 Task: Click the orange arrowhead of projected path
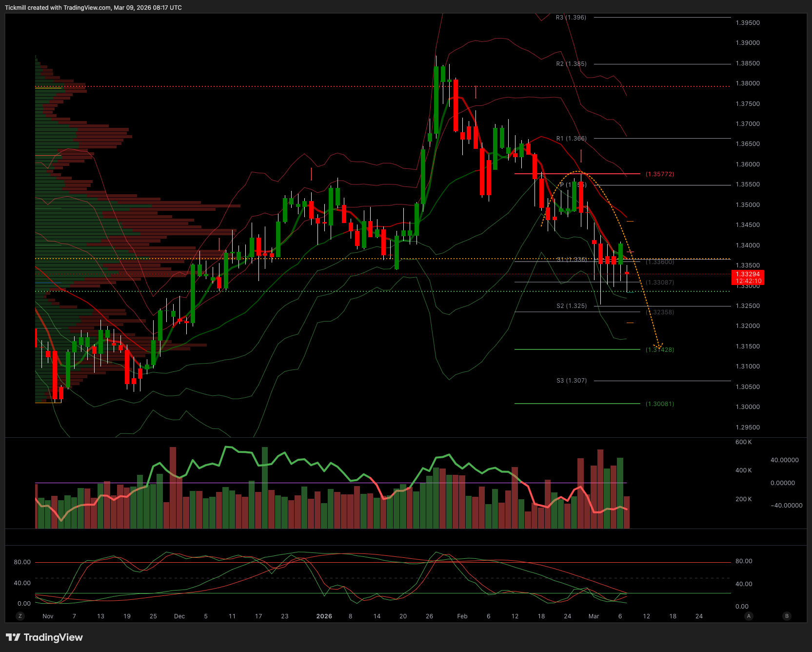[658, 346]
